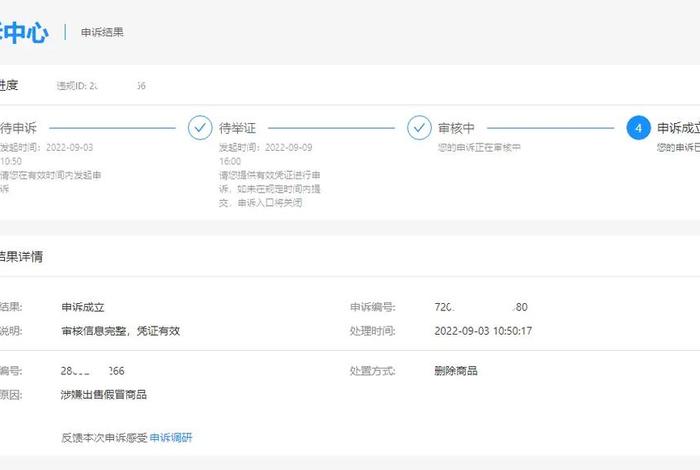Viewport: 700px width, 470px height.
Task: Click the 删除商品 disposal method text
Action: 456,370
